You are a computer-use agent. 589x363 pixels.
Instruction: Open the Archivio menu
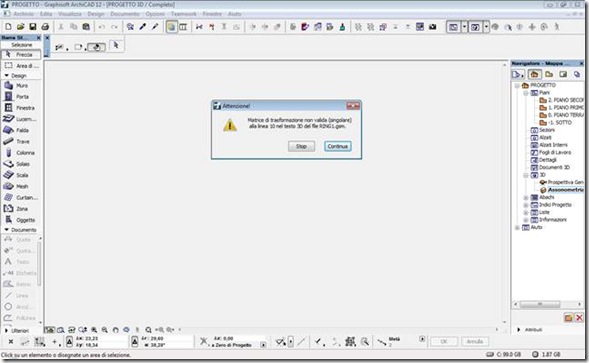[23, 14]
